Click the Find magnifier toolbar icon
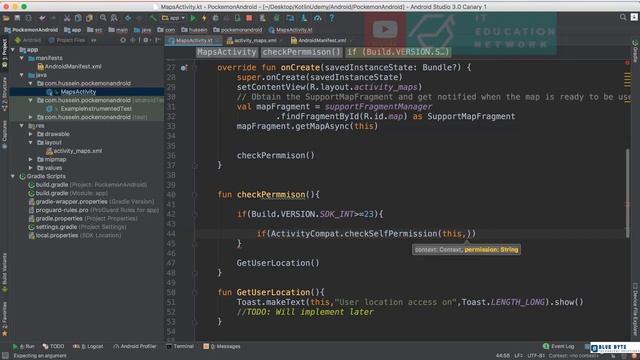The image size is (640, 360). click(103, 18)
